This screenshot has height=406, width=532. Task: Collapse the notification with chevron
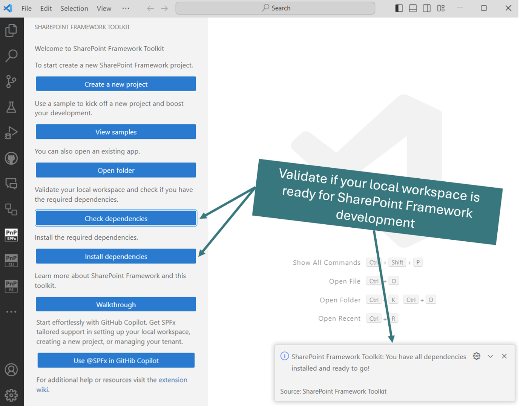[x=491, y=356]
